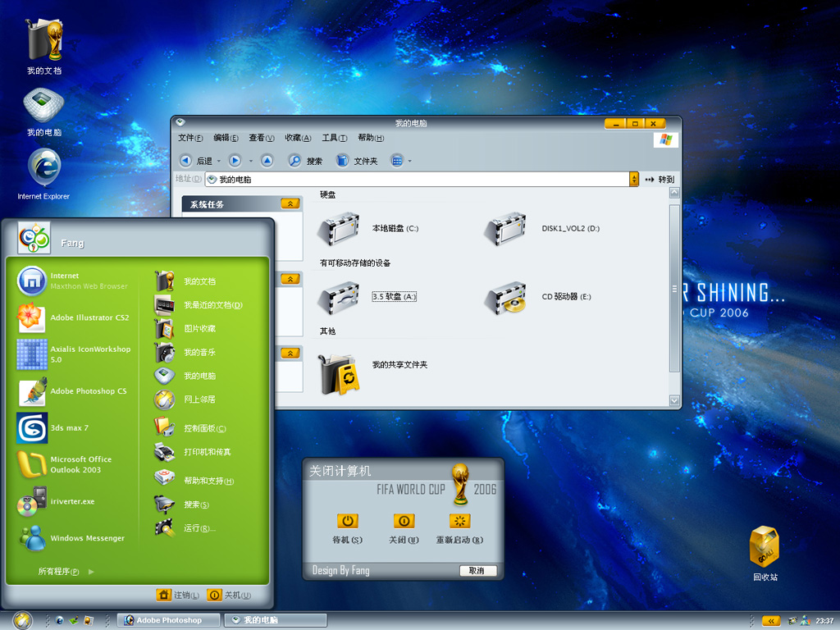Open the 我的电脑 desktop icon
Screen dimensions: 840x630
44,111
